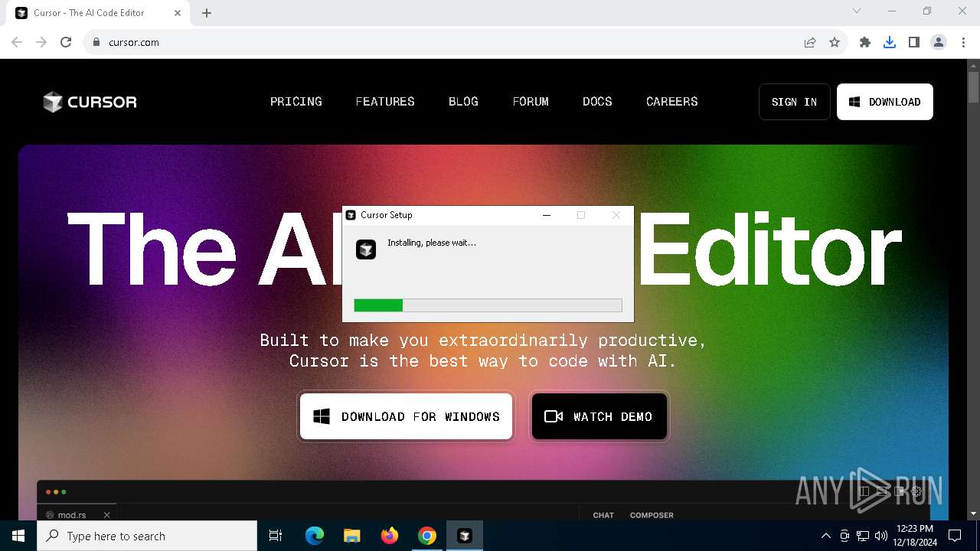The height and width of the screenshot is (551, 980).
Task: Go back with browser back arrow
Action: tap(17, 42)
